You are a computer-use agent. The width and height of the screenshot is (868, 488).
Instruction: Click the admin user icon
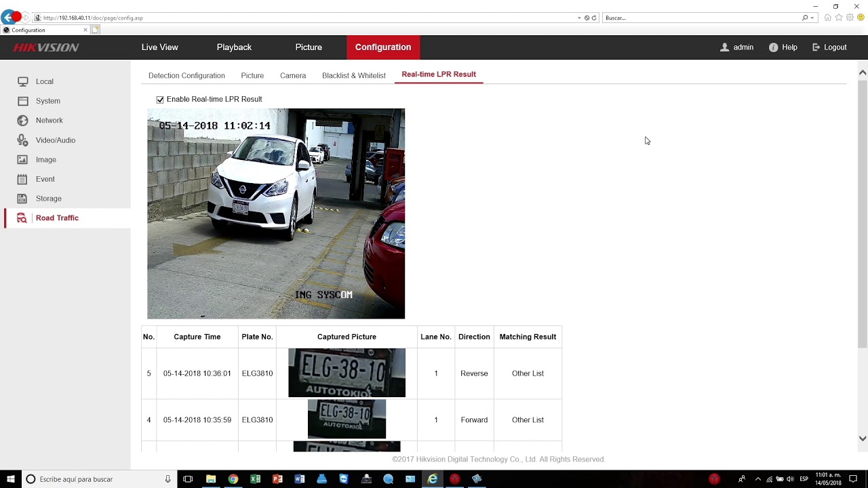pyautogui.click(x=724, y=47)
